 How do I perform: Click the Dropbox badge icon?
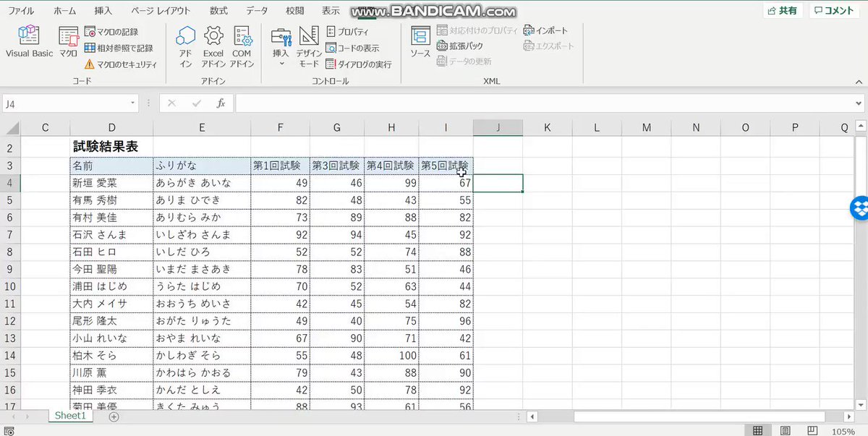pyautogui.click(x=859, y=208)
